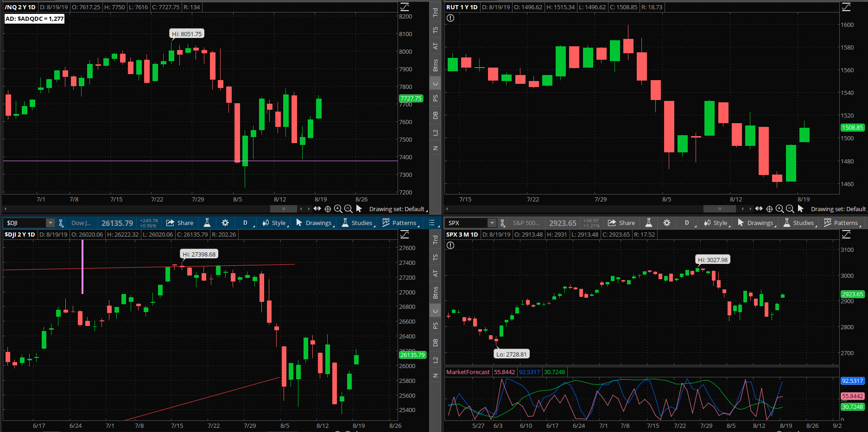Open the D timeframe selector on SPX chart
Screen dimensions: 868x432
click(687, 223)
